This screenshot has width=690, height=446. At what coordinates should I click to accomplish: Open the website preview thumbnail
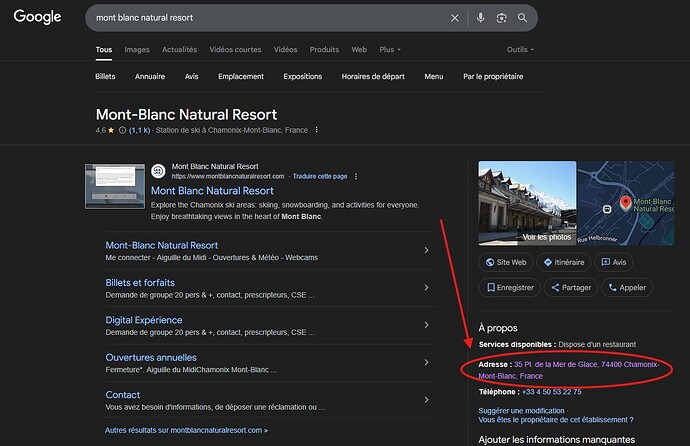tap(115, 186)
